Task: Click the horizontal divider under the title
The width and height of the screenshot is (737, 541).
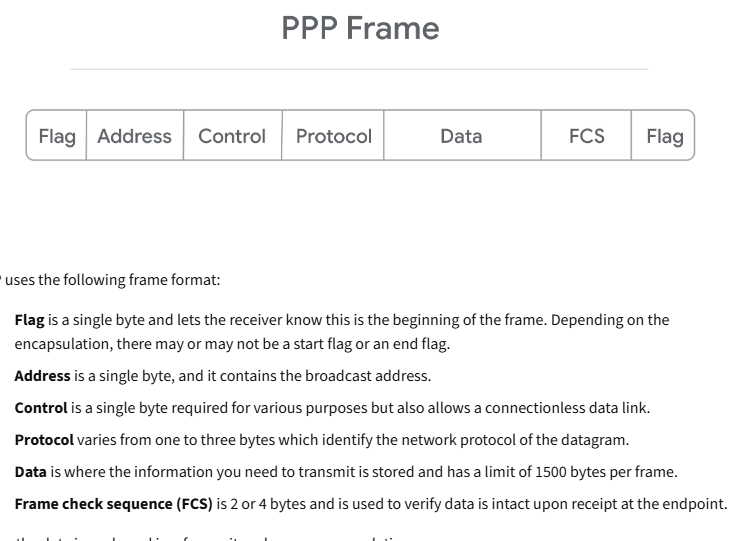Action: (x=360, y=69)
